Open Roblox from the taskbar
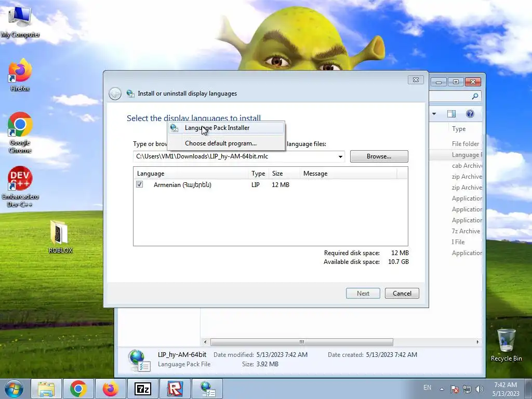This screenshot has height=399, width=532. (x=175, y=389)
